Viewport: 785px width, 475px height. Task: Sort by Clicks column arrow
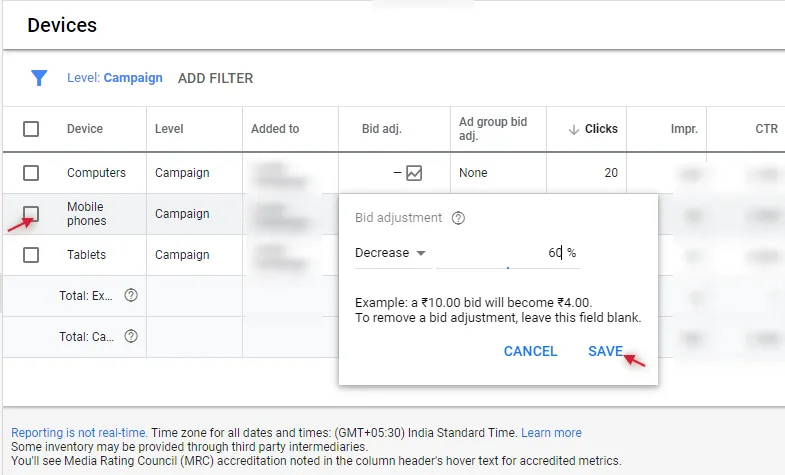[x=574, y=130]
